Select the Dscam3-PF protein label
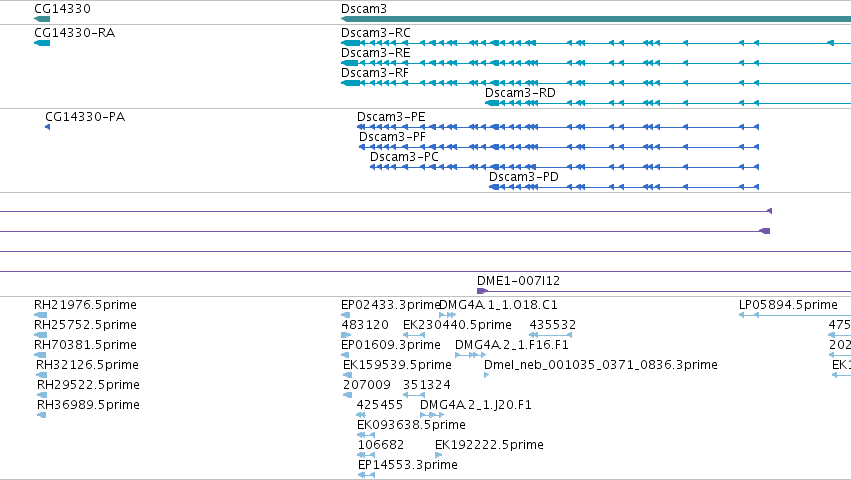Viewport: 851px width, 480px height. tap(392, 137)
